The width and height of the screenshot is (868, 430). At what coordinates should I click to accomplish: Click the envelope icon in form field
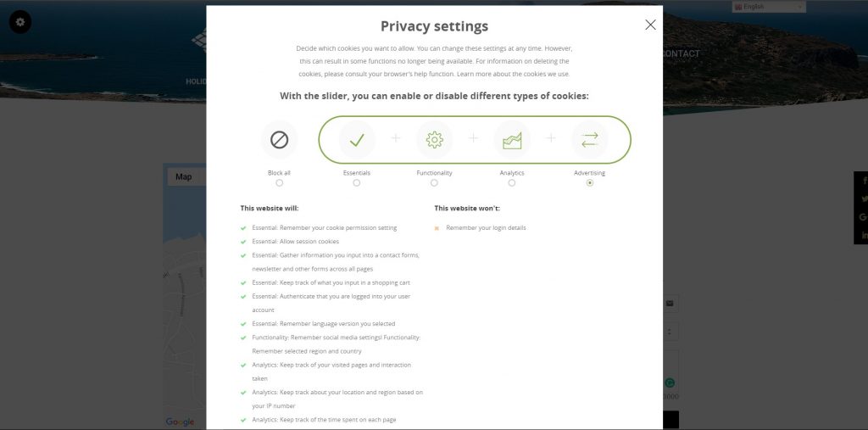(670, 303)
